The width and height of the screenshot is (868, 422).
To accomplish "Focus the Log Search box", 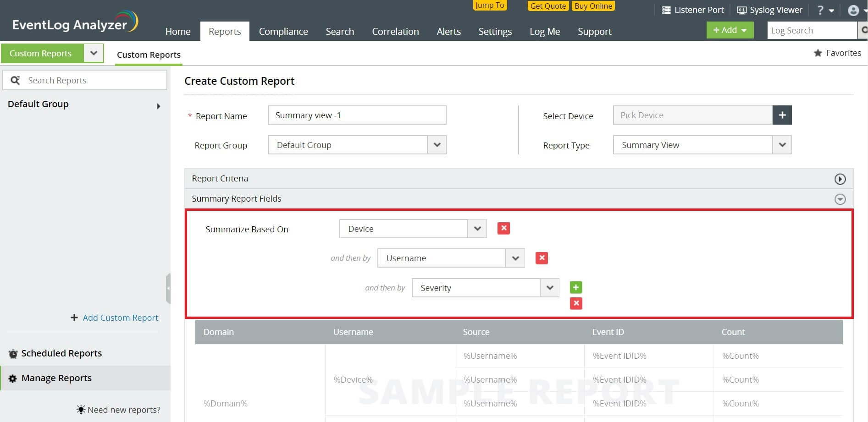I will (812, 30).
